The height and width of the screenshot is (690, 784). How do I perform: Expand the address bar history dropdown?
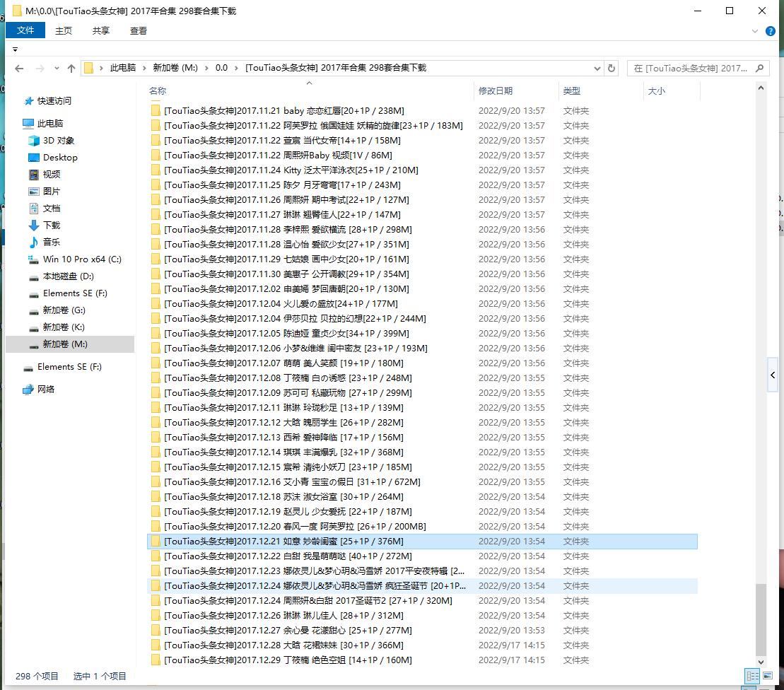[597, 68]
